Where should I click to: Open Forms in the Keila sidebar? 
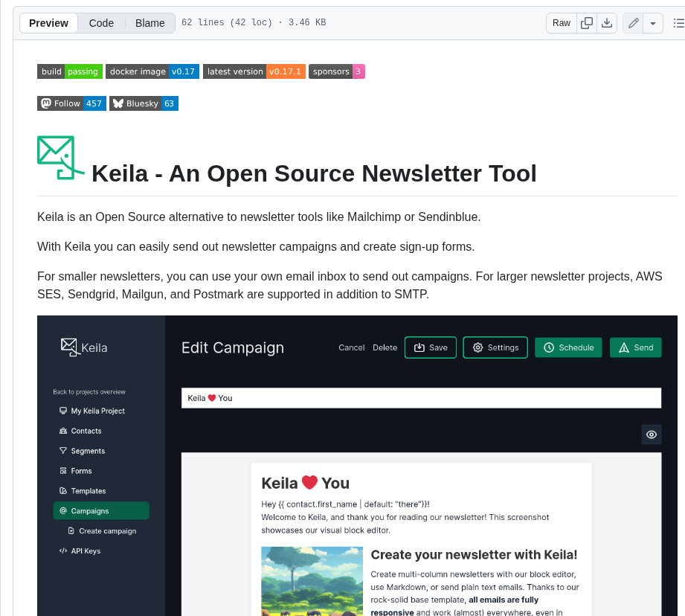coord(76,471)
